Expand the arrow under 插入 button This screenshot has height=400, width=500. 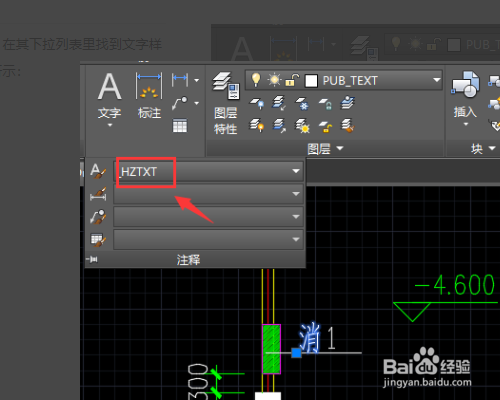466,124
